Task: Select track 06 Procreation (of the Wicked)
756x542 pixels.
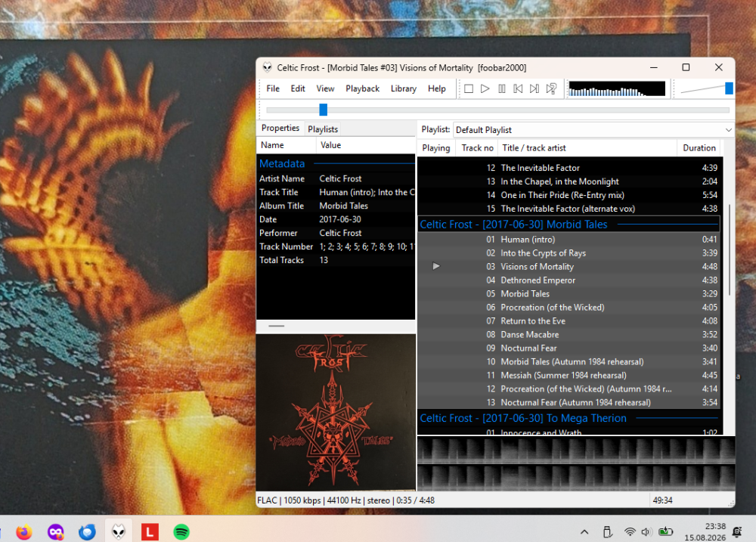Action: tap(569, 307)
